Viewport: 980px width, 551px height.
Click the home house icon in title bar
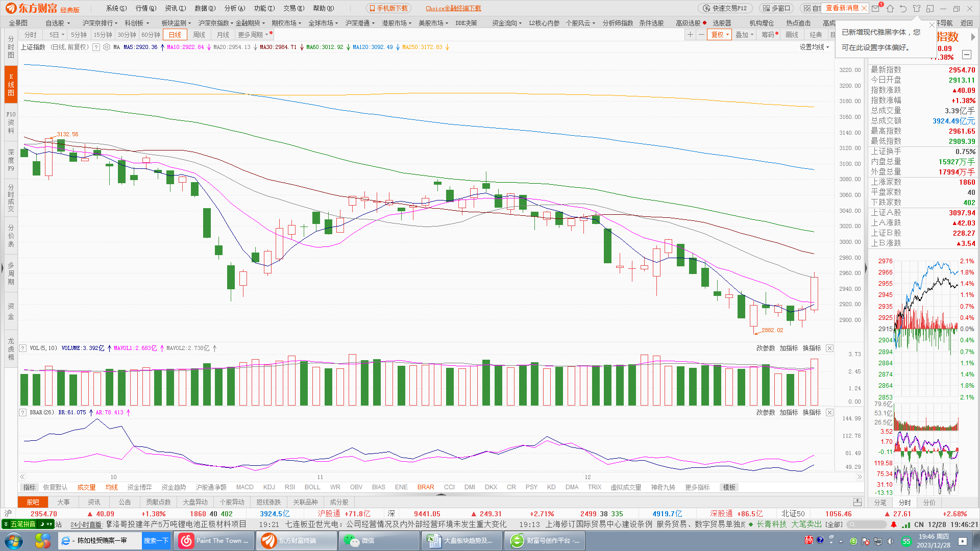(x=890, y=8)
